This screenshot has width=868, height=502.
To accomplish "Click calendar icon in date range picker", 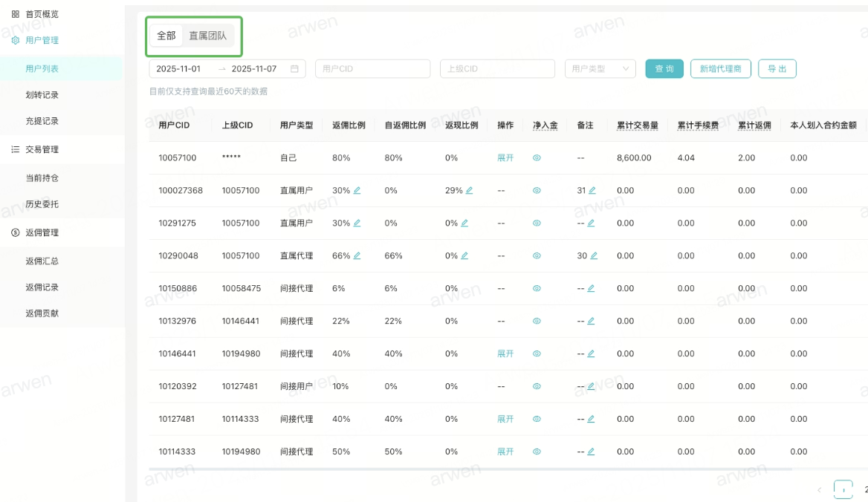I will click(x=294, y=69).
